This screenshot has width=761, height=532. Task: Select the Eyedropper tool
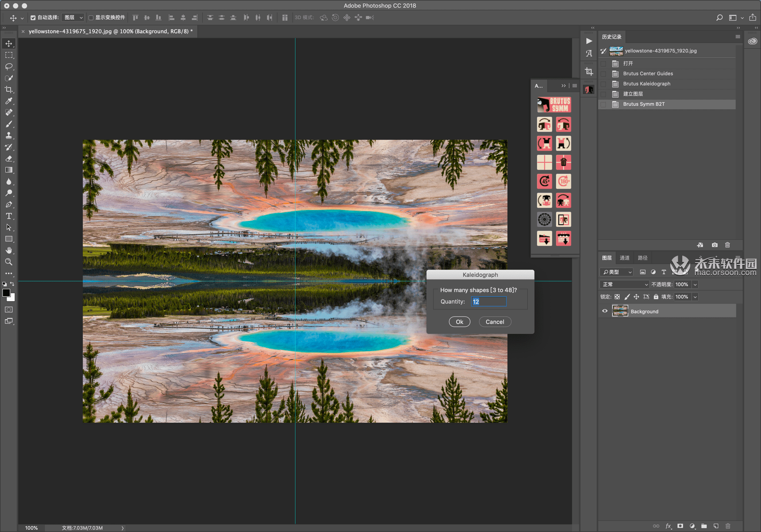click(9, 101)
